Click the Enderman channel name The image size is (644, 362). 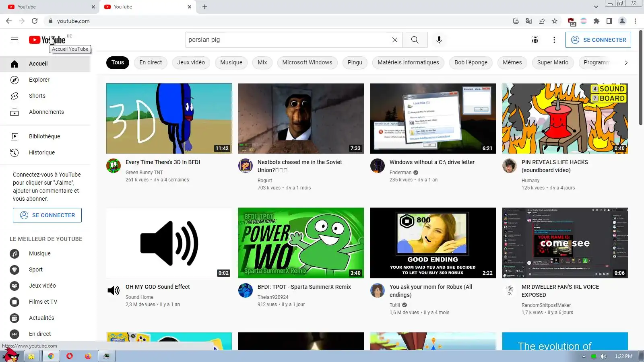400,173
